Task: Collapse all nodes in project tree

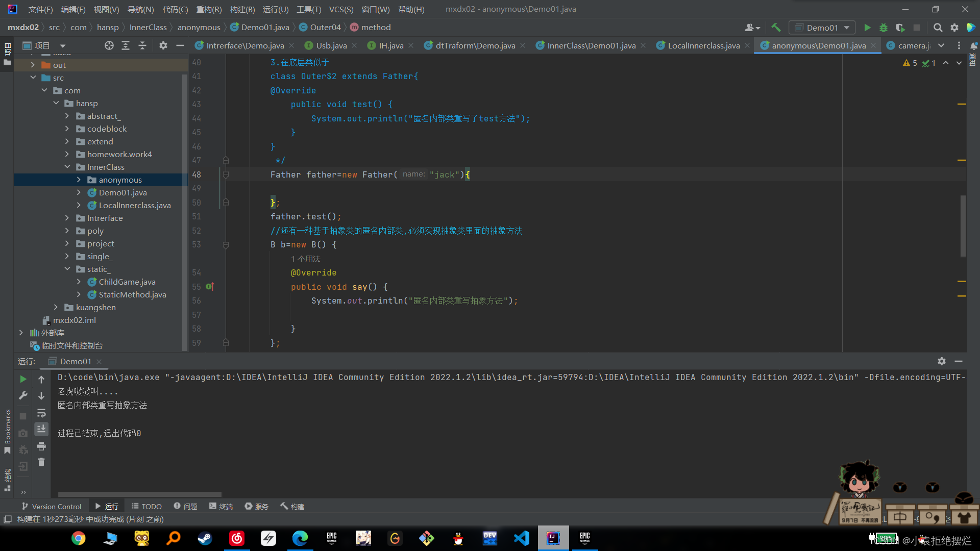Action: tap(142, 46)
